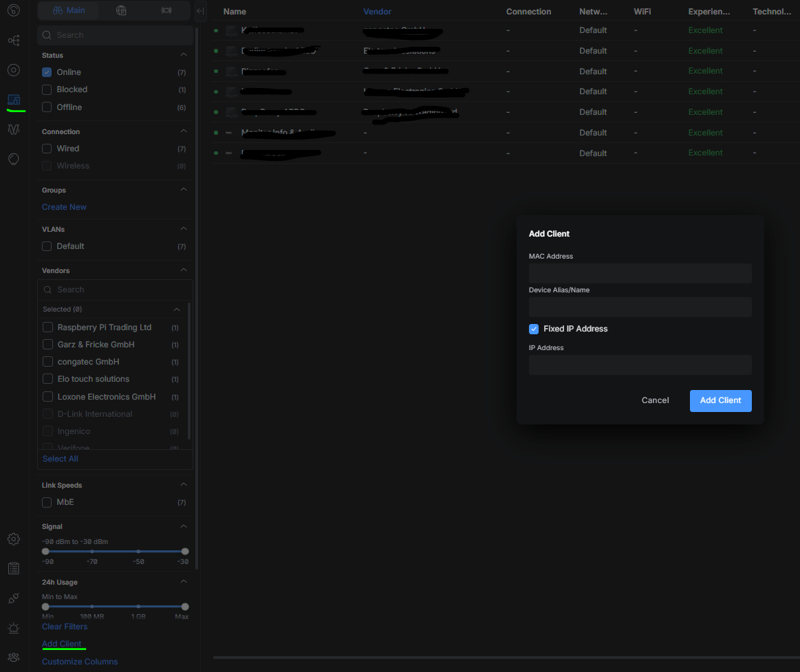This screenshot has height=672, width=800.
Task: Click the Add Client button in dialog
Action: (720, 400)
